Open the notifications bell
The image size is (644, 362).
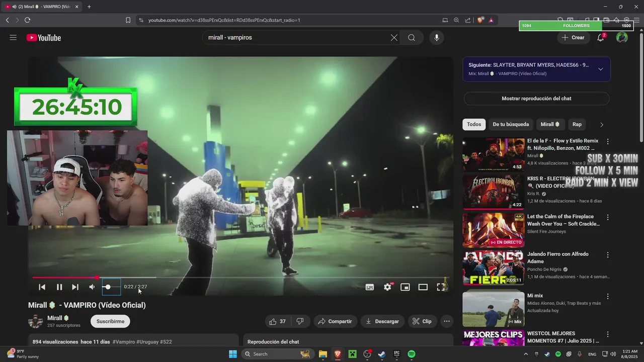point(600,38)
